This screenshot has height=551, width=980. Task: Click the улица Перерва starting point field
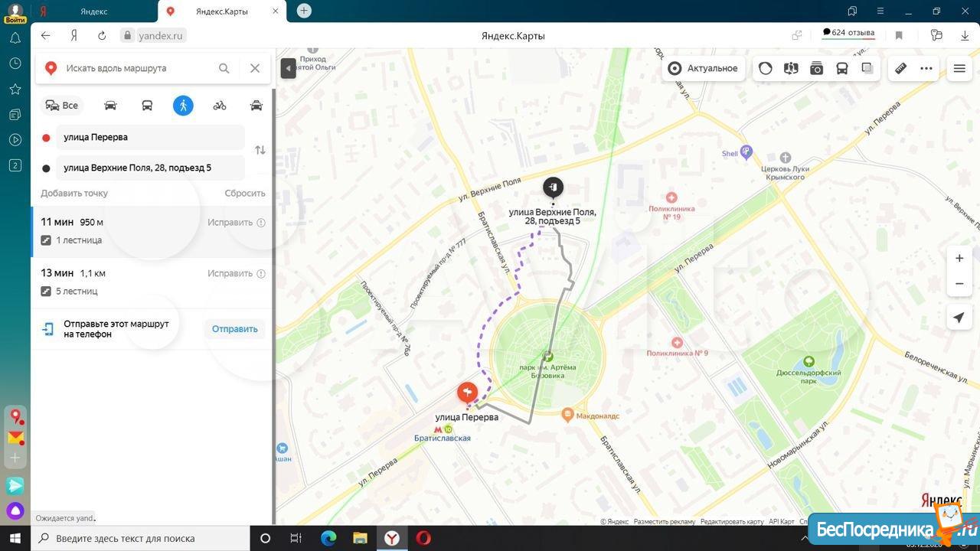click(x=150, y=137)
